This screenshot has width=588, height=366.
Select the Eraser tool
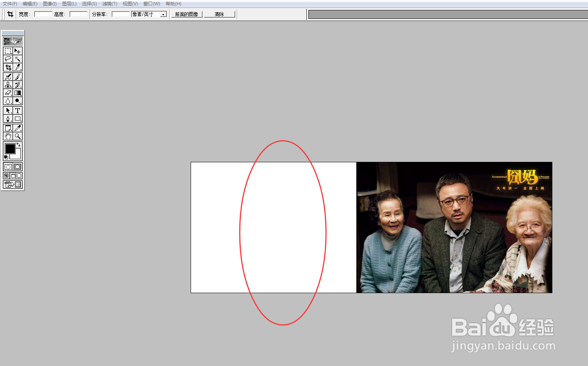(x=8, y=93)
